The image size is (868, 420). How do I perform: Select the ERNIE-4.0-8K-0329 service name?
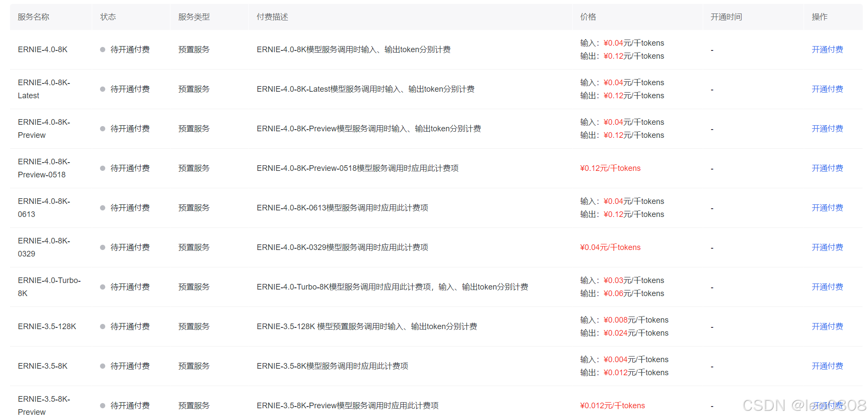[x=44, y=247]
